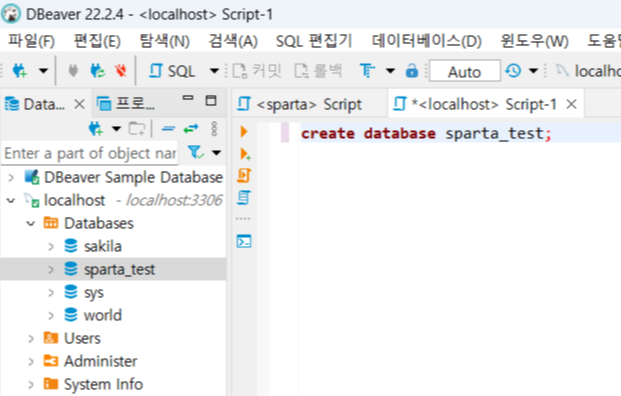Click the Auto commit mode field
This screenshot has width=621, height=396.
click(x=465, y=71)
